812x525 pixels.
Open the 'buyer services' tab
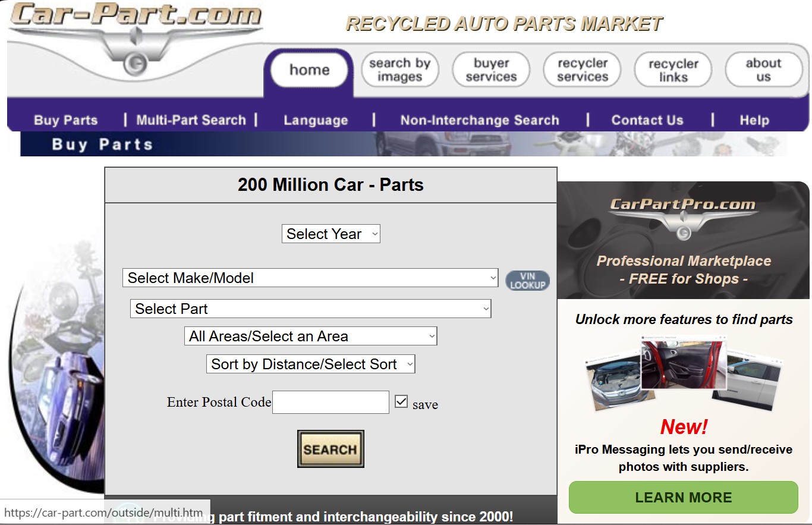[491, 69]
